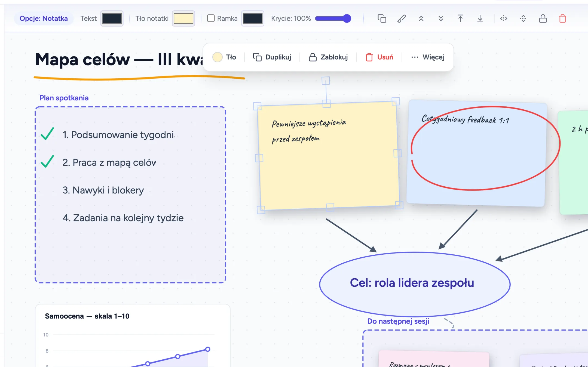588x367 pixels.
Task: Click green checkmark beside Praca z mapą celów
Action: point(47,161)
